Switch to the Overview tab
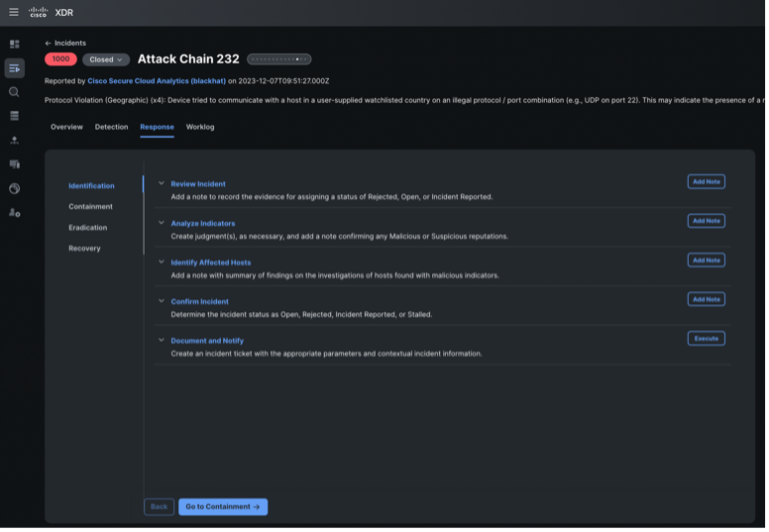The width and height of the screenshot is (769, 532). click(x=66, y=127)
